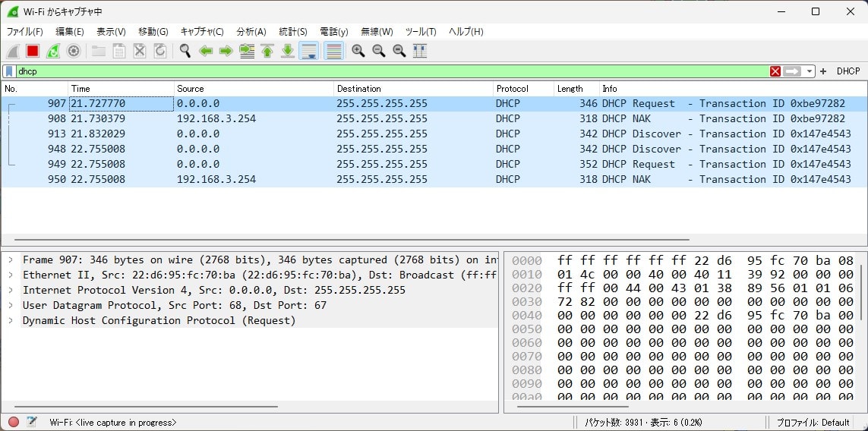Zoom out on packet text
The height and width of the screenshot is (431, 868).
point(379,52)
